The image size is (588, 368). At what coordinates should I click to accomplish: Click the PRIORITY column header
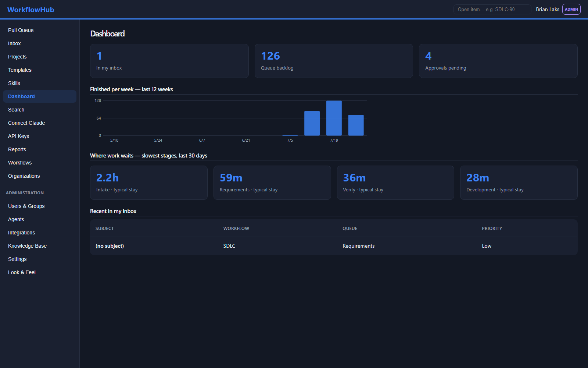pyautogui.click(x=492, y=229)
